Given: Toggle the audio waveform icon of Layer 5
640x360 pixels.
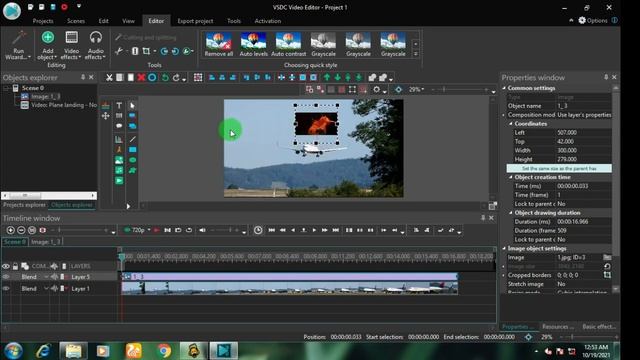Looking at the screenshot, I should [54, 277].
